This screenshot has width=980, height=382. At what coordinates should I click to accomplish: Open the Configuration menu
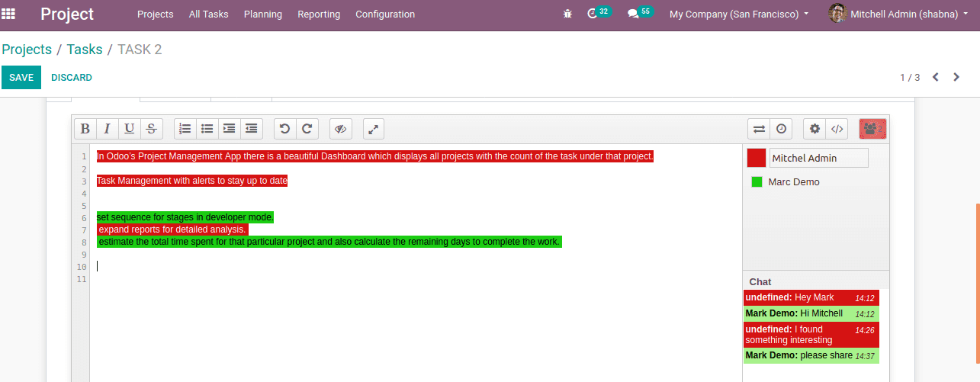[385, 14]
